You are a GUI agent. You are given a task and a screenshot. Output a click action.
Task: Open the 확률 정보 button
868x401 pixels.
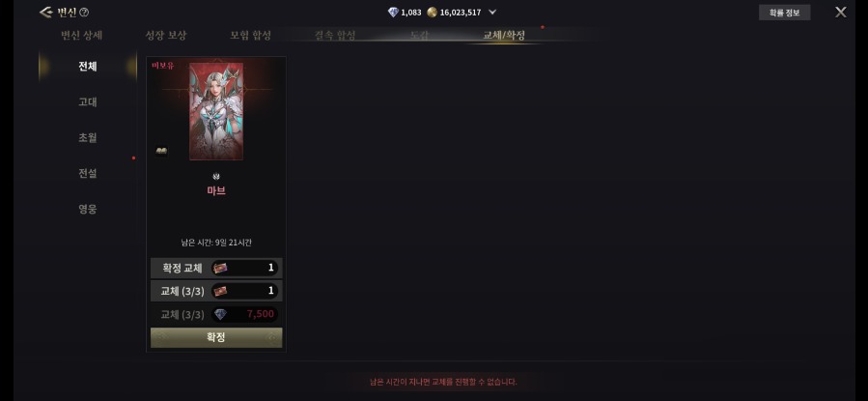click(784, 13)
